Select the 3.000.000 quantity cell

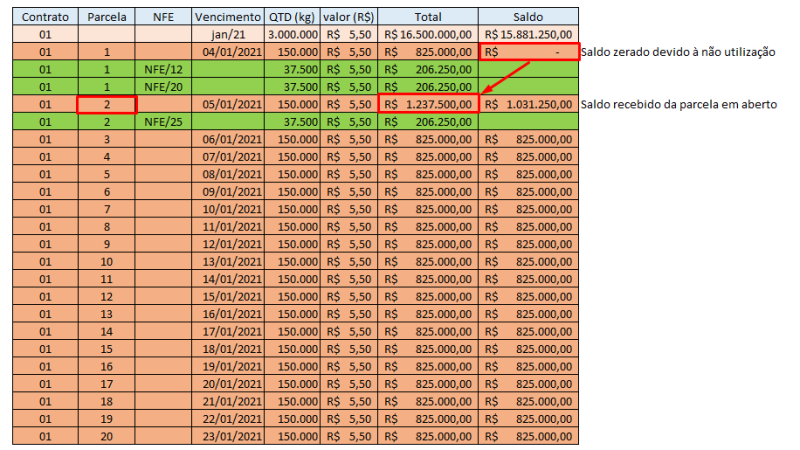[292, 35]
